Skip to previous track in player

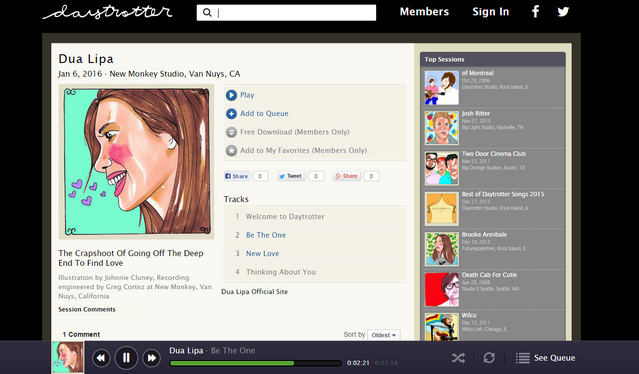[101, 358]
